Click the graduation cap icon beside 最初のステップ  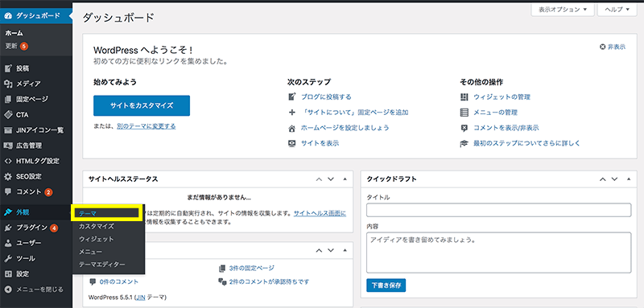(464, 143)
